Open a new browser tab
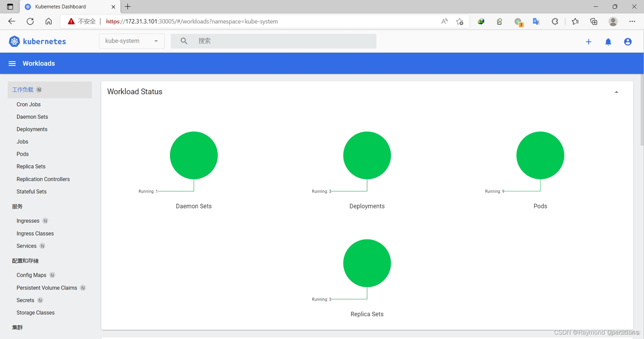Image resolution: width=644 pixels, height=339 pixels. (x=128, y=7)
